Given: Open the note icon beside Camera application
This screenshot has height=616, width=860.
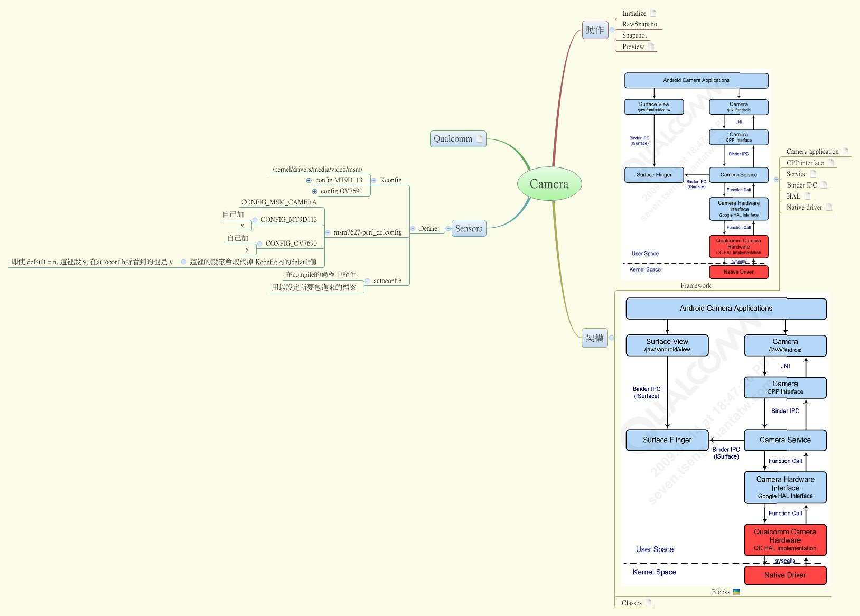Looking at the screenshot, I should 845,152.
